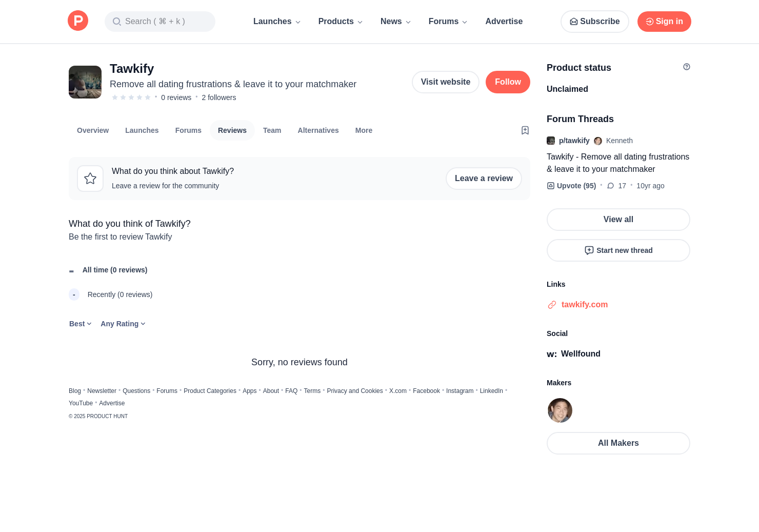Follow the Tawkify product

(508, 82)
